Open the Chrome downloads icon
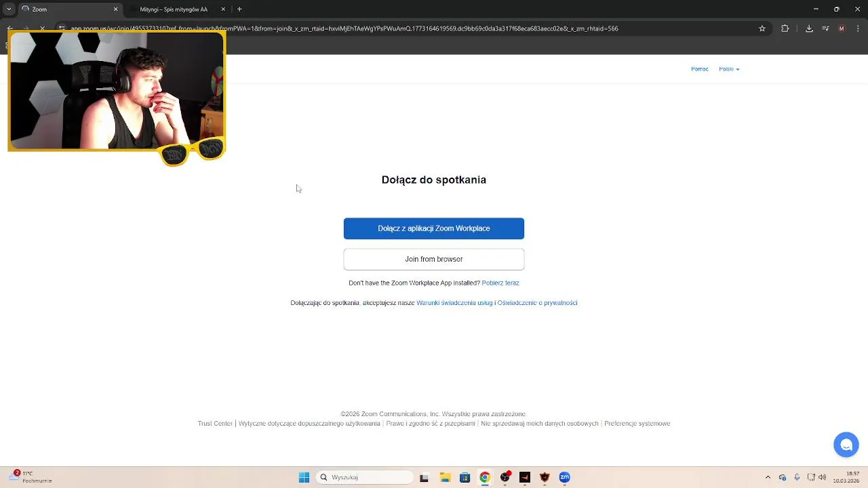This screenshot has width=868, height=488. click(x=809, y=28)
